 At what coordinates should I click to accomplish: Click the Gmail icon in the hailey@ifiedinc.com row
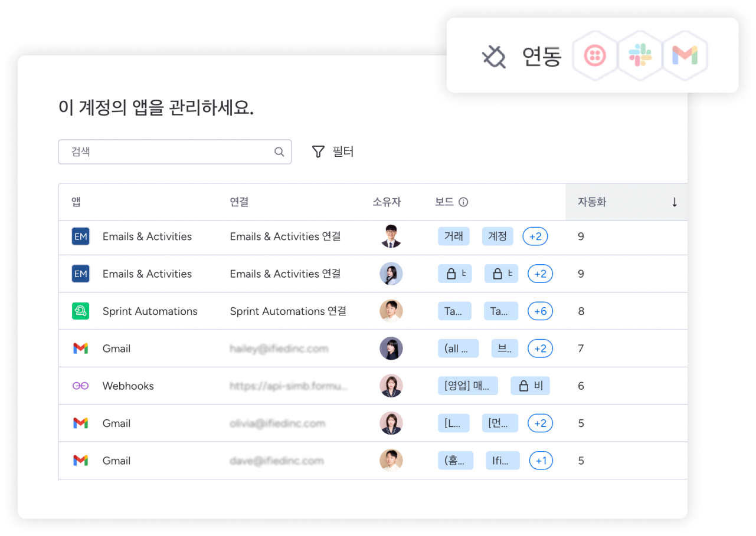pos(81,349)
